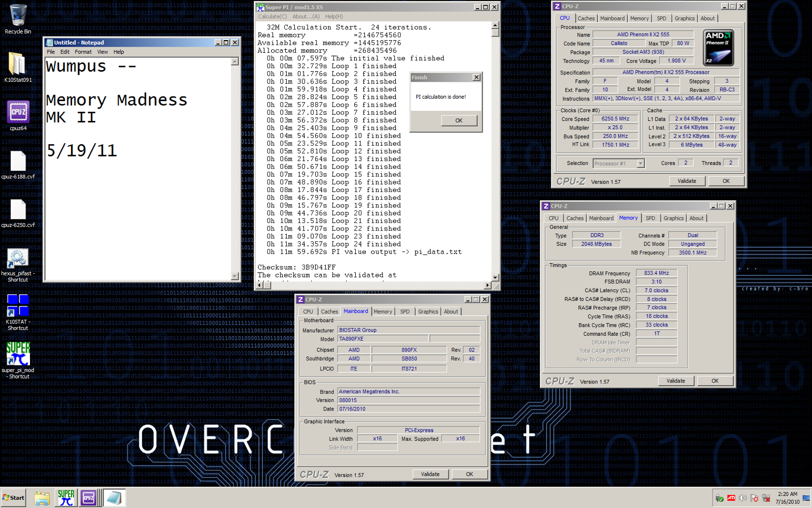This screenshot has height=508, width=812.
Task: Switch to CPU tab in Mainboard CPU-Z window
Action: [x=308, y=312]
